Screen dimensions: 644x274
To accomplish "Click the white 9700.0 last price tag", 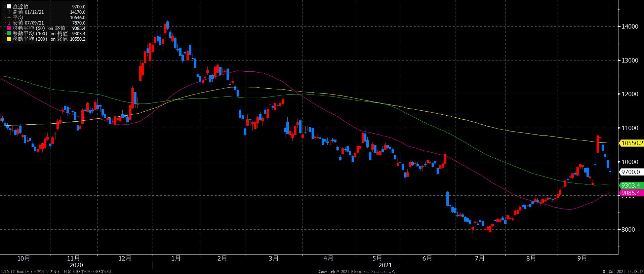I will (631, 172).
